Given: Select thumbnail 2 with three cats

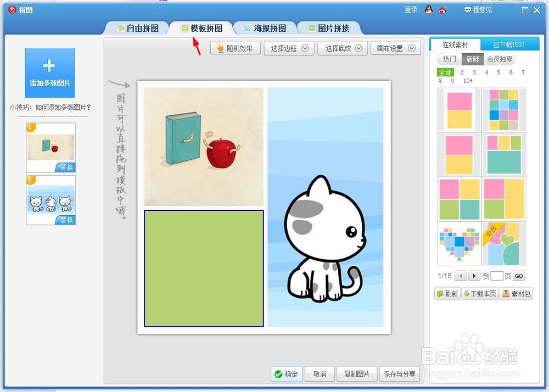Looking at the screenshot, I should (51, 200).
